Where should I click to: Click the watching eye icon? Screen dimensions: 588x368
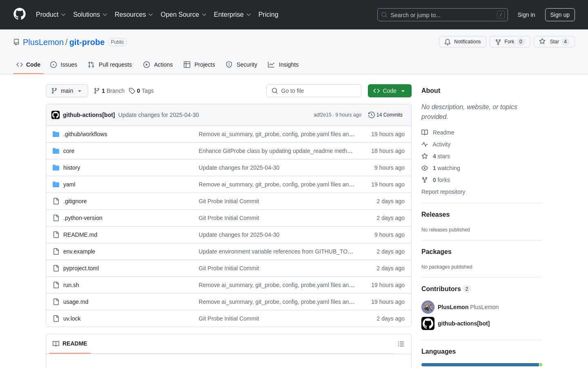(x=425, y=168)
